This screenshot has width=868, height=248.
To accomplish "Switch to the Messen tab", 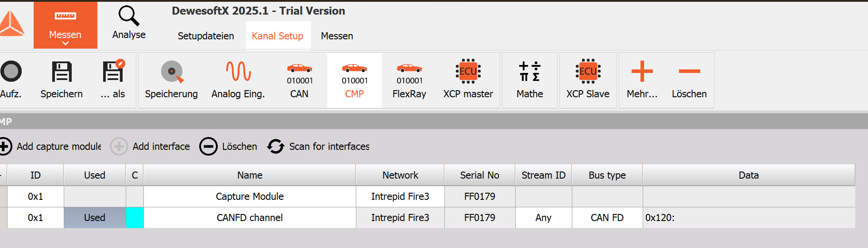I will pos(337,36).
